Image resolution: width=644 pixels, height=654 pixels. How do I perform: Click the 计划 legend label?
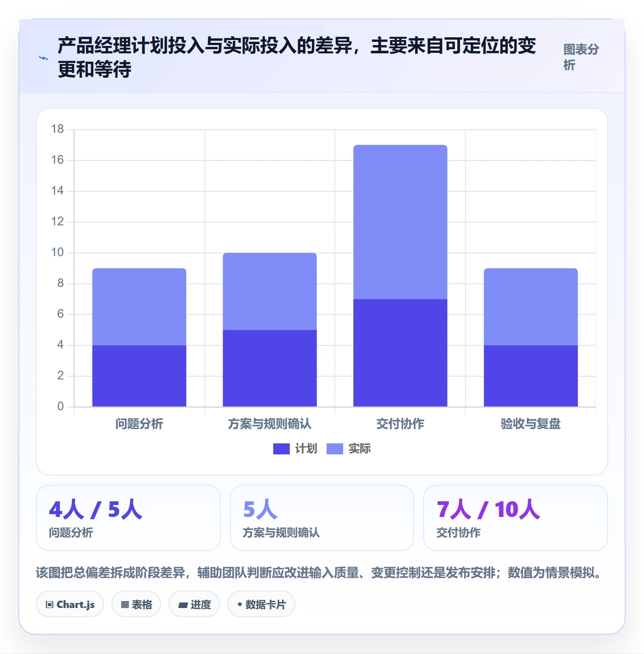[x=306, y=449]
